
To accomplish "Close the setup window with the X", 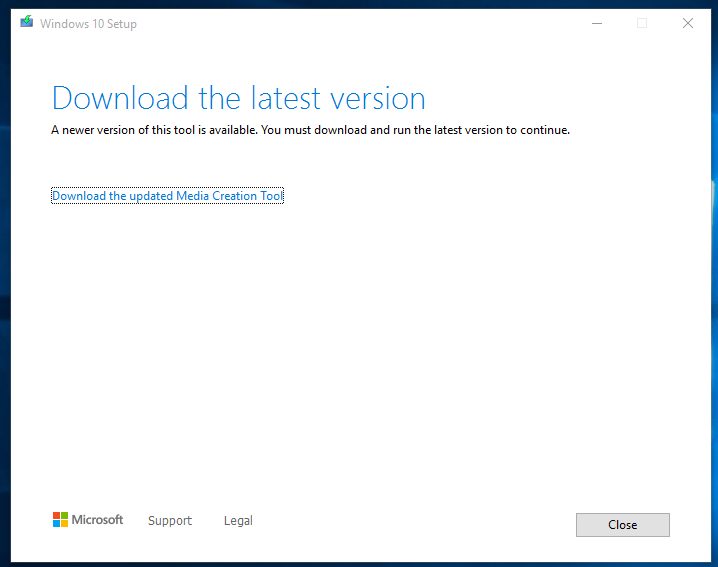I will click(687, 23).
